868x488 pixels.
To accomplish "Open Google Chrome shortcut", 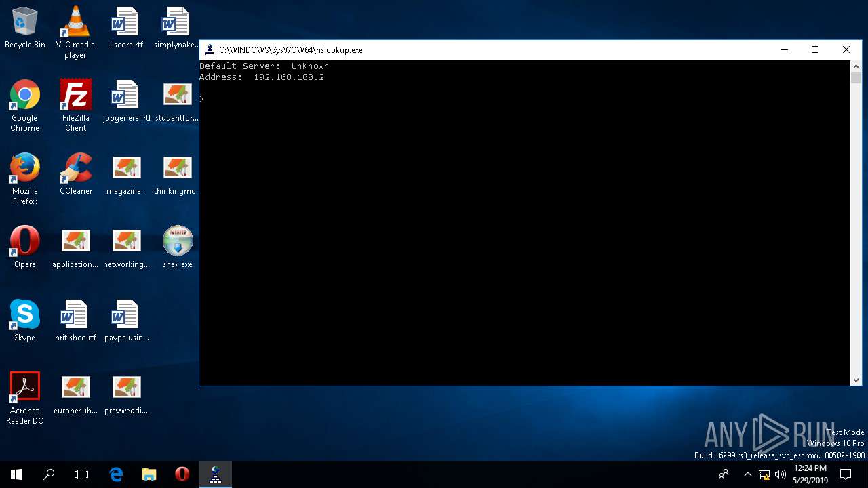I will click(x=25, y=106).
